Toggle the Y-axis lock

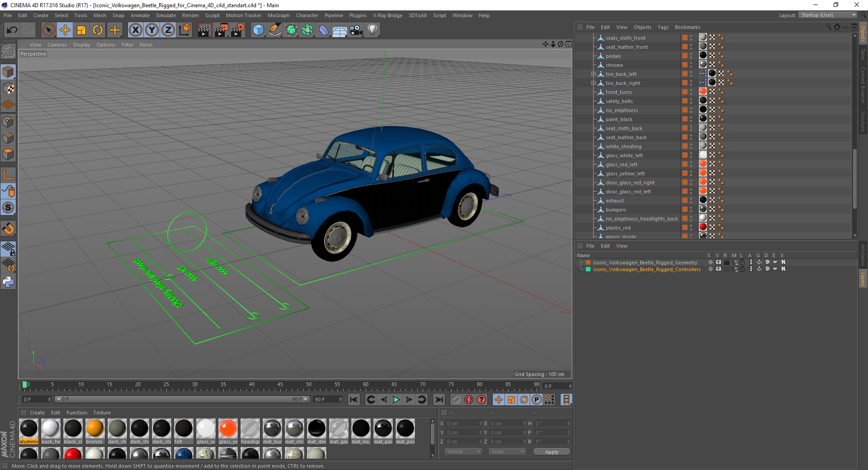click(152, 30)
